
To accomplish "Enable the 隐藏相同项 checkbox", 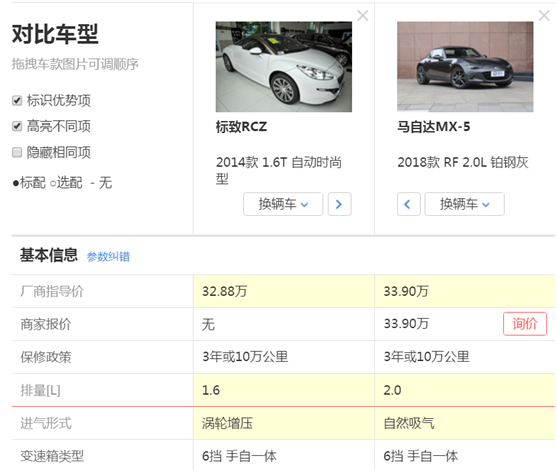I will 17,153.
